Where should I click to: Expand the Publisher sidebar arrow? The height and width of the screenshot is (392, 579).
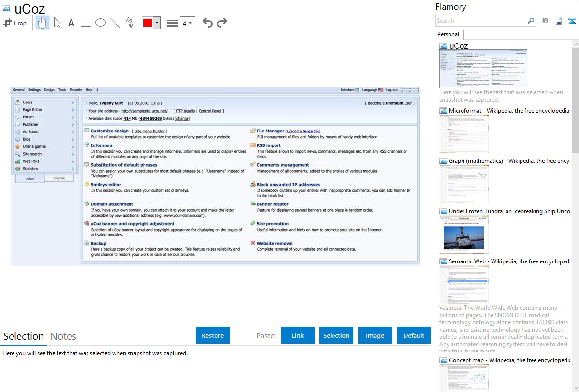pyautogui.click(x=73, y=125)
